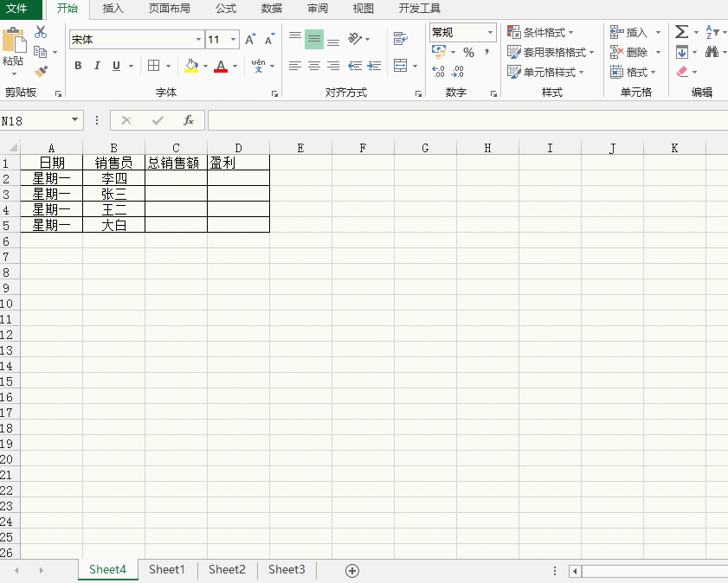
Task: Add a new sheet with plus icon
Action: (x=352, y=570)
